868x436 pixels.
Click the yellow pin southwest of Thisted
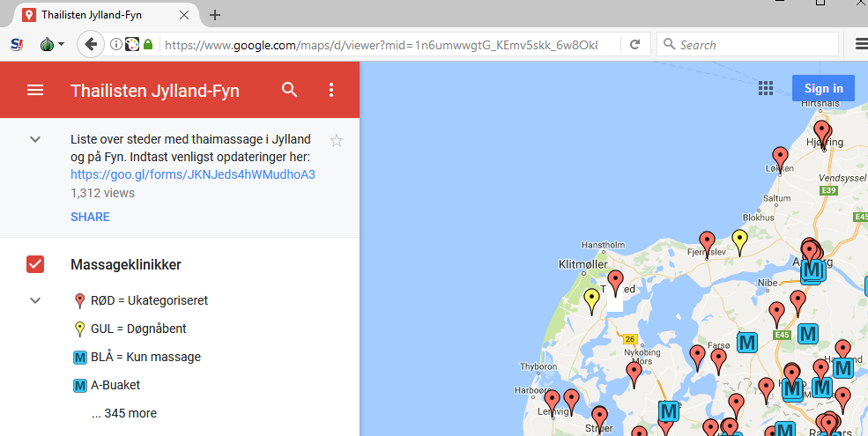592,300
